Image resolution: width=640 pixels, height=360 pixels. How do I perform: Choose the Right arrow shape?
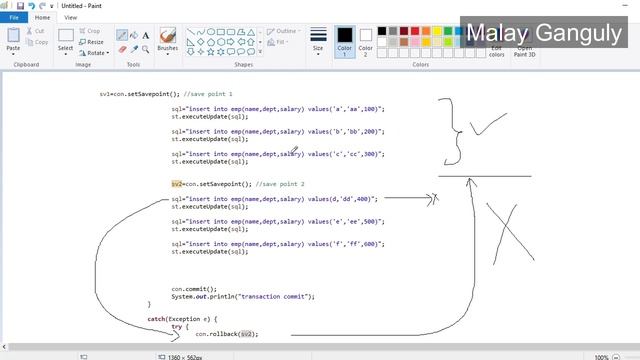coord(231,42)
